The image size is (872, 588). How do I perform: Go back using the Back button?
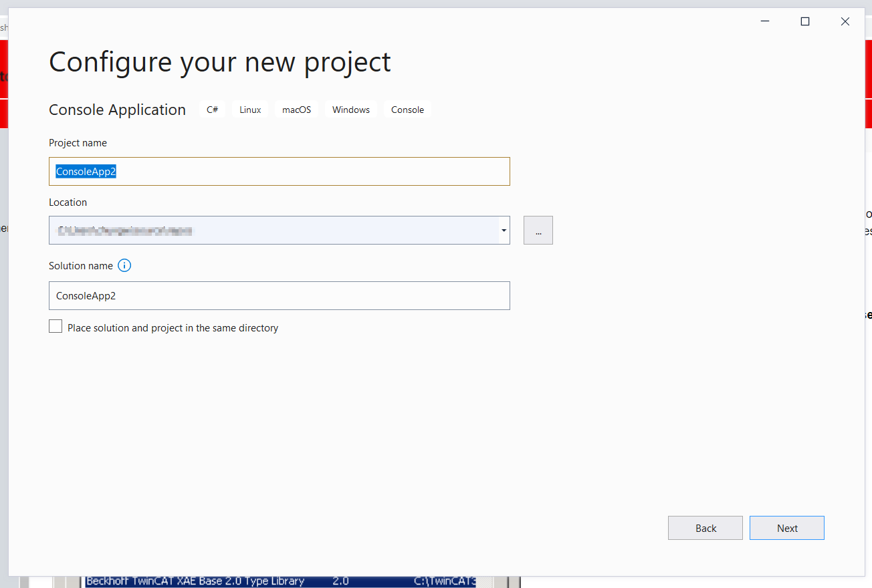[x=705, y=528]
